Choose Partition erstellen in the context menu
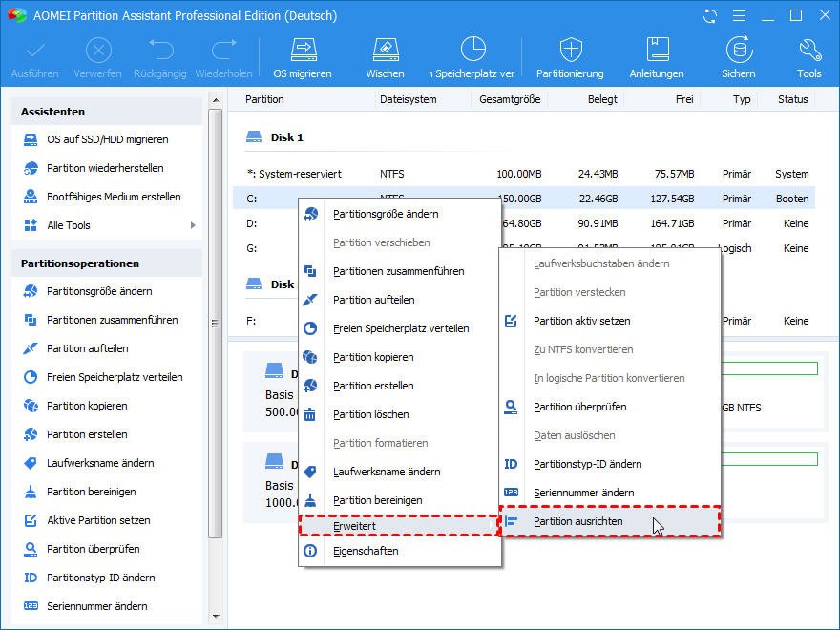 coord(400,386)
